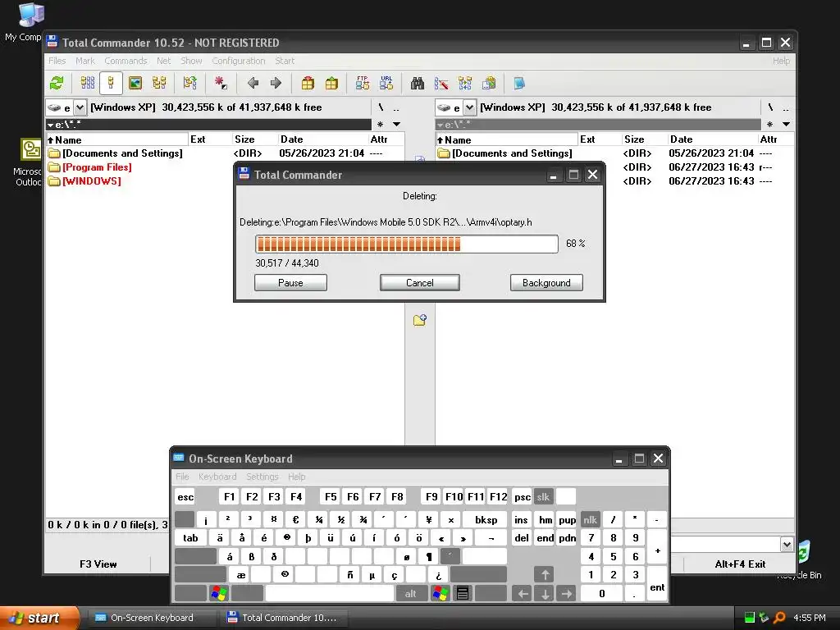The image size is (840, 630).
Task: Open the right panel favorites asterisk menu
Action: point(769,125)
